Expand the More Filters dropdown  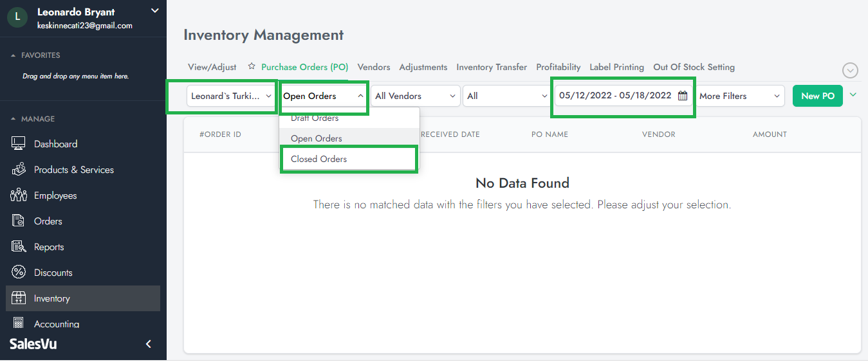(741, 96)
